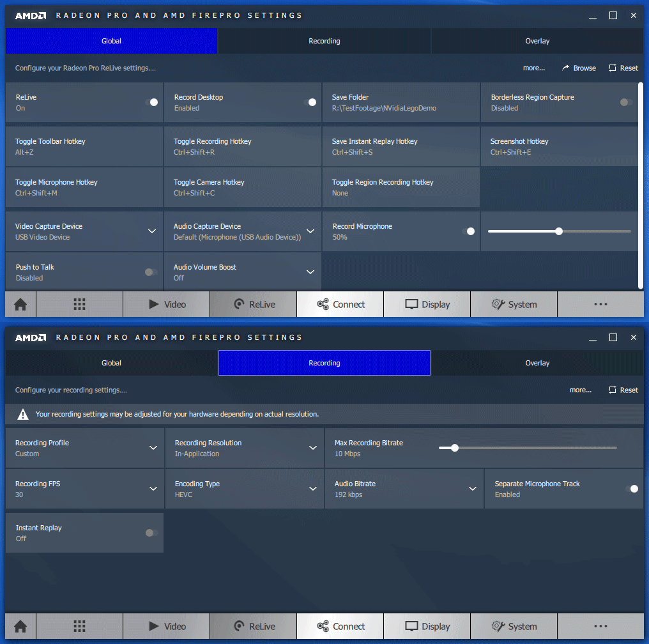Screen dimensions: 649x644
Task: Disable the Record Desktop toggle
Action: point(310,102)
